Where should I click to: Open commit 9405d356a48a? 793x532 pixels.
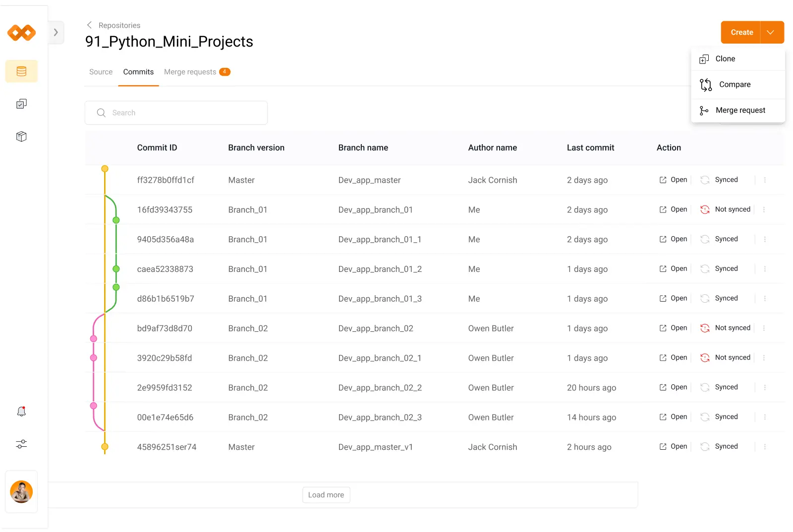pos(673,239)
